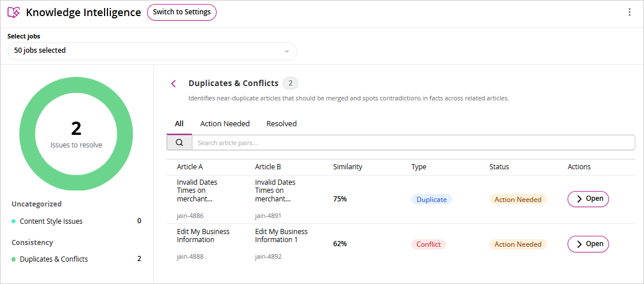Click the Knowledge Intelligence logo icon

point(14,12)
